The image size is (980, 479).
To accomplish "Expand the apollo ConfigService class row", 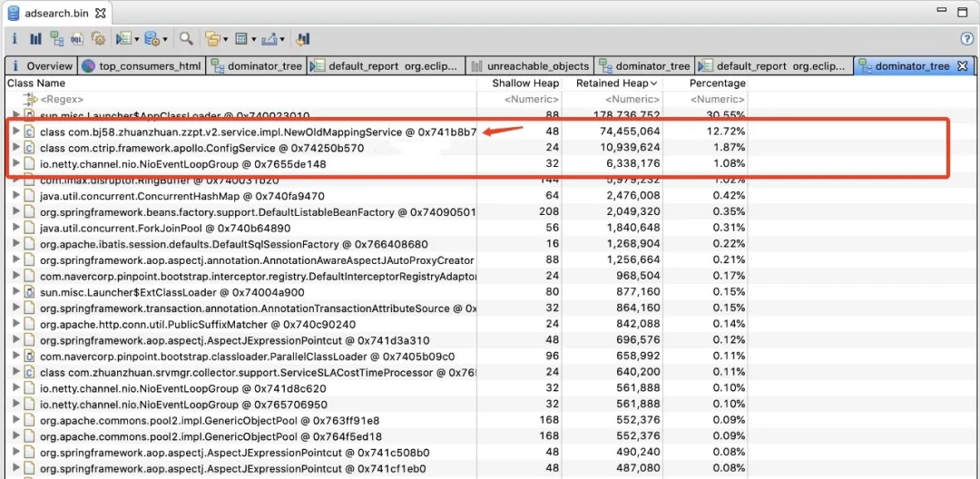I will [x=15, y=148].
